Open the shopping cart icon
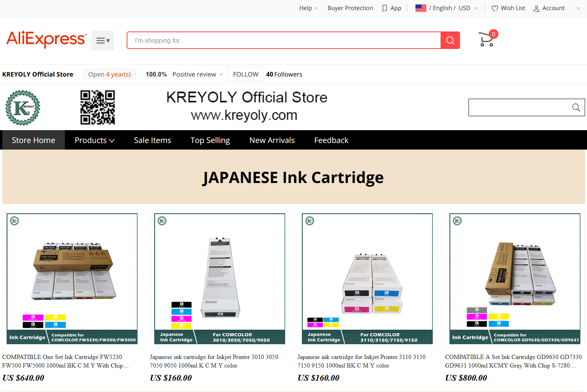This screenshot has height=392, width=587. (486, 40)
